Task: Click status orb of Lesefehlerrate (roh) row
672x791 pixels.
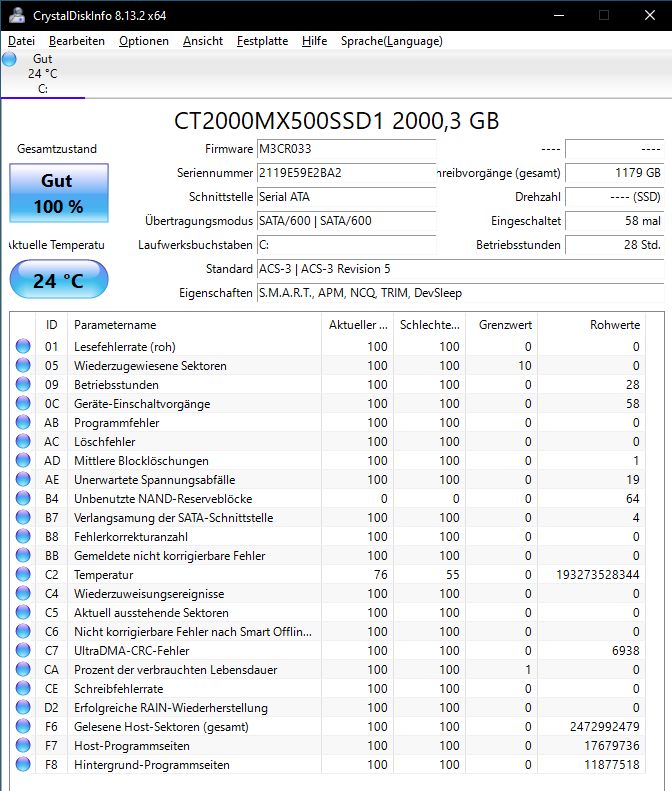Action: (x=23, y=346)
